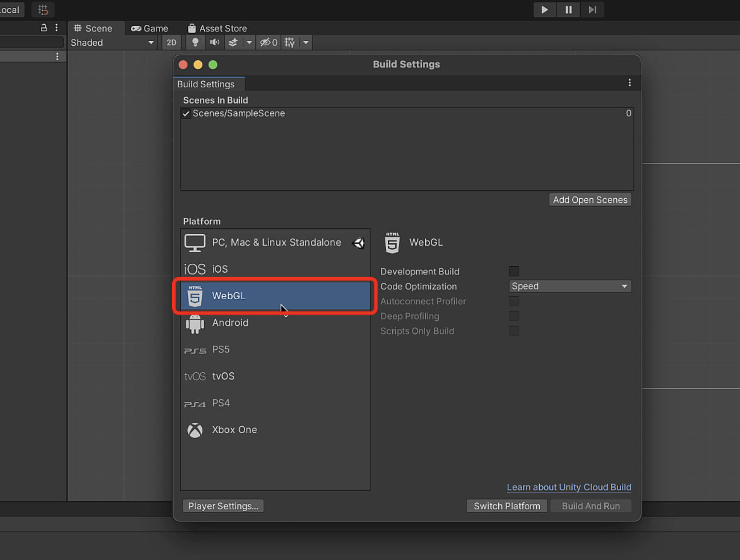Viewport: 740px width, 560px height.
Task: Open the Learn about Unity Cloud Build link
Action: 569,487
